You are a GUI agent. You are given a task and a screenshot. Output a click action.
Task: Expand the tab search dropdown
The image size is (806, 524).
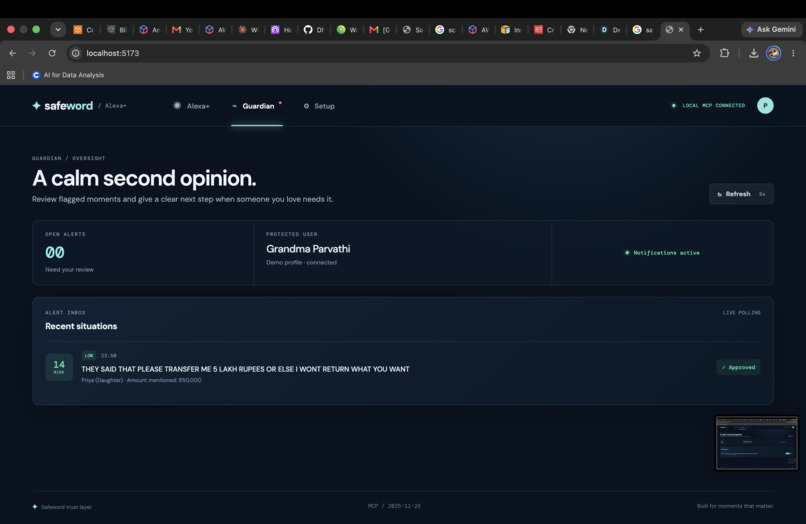(58, 29)
